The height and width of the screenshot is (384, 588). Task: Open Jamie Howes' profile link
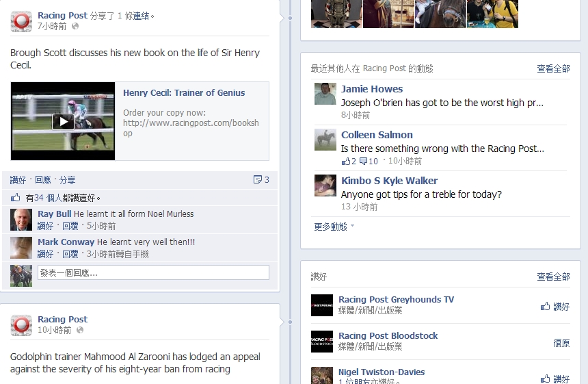point(372,89)
